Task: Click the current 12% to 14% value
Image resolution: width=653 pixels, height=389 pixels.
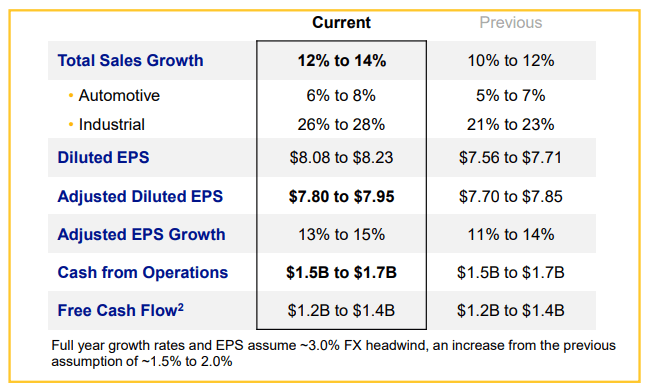Action: point(341,61)
